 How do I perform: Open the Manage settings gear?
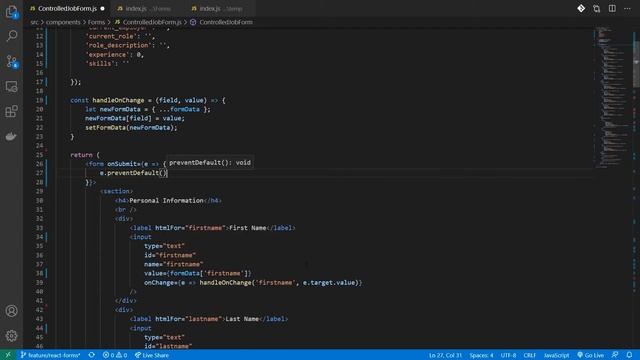tap(11, 336)
